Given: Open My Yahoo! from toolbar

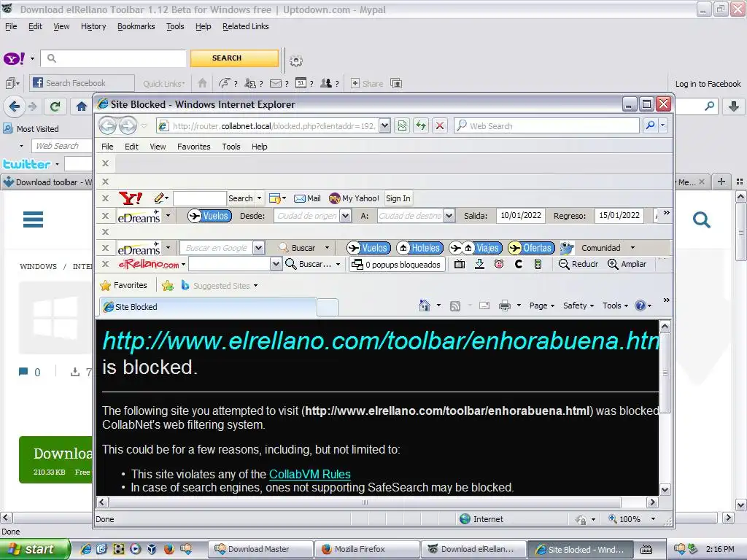Looking at the screenshot, I should (354, 198).
